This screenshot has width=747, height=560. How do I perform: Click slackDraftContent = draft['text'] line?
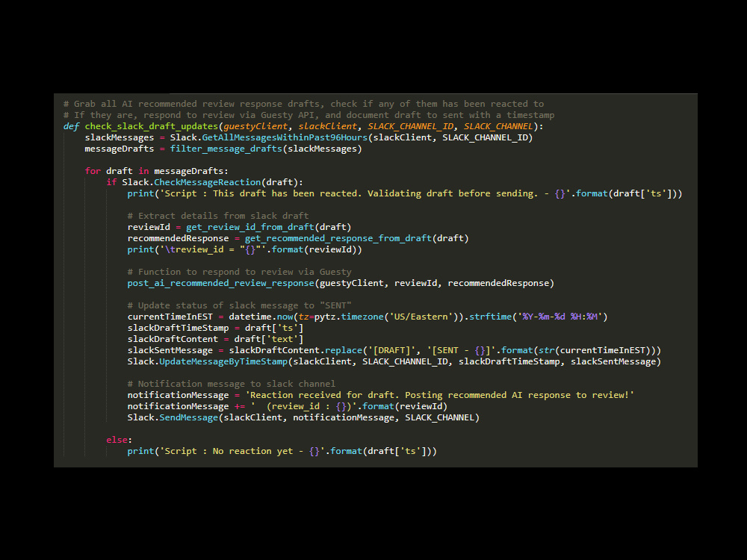click(215, 339)
